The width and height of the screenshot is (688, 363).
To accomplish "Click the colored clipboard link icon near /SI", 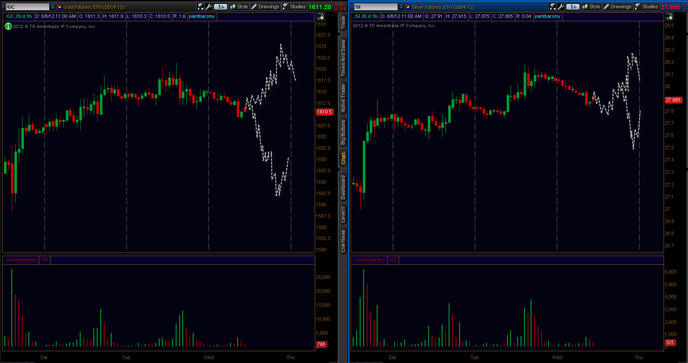I will coord(408,7).
